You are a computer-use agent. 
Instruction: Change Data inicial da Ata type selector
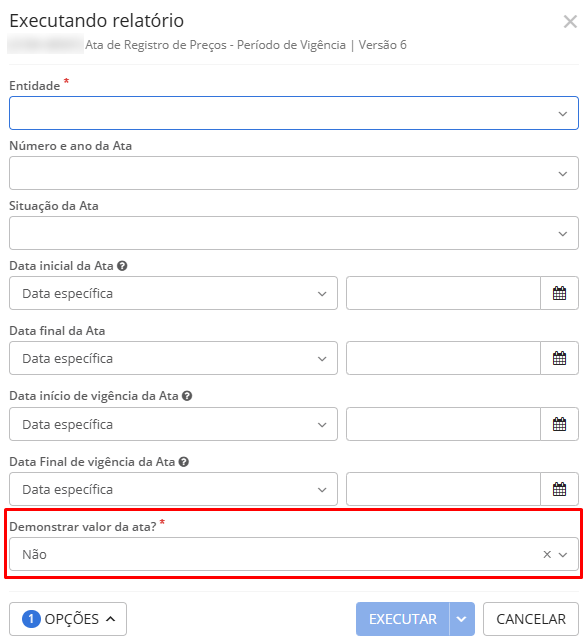(x=174, y=293)
